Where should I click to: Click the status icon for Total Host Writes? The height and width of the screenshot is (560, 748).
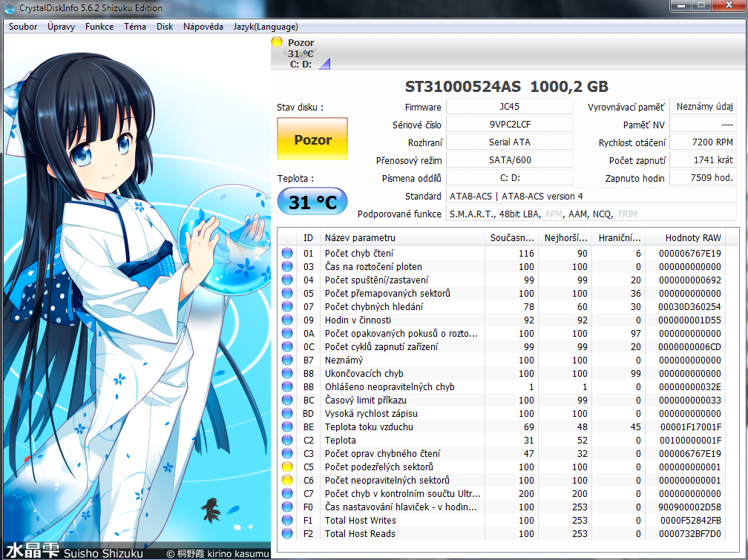[287, 521]
